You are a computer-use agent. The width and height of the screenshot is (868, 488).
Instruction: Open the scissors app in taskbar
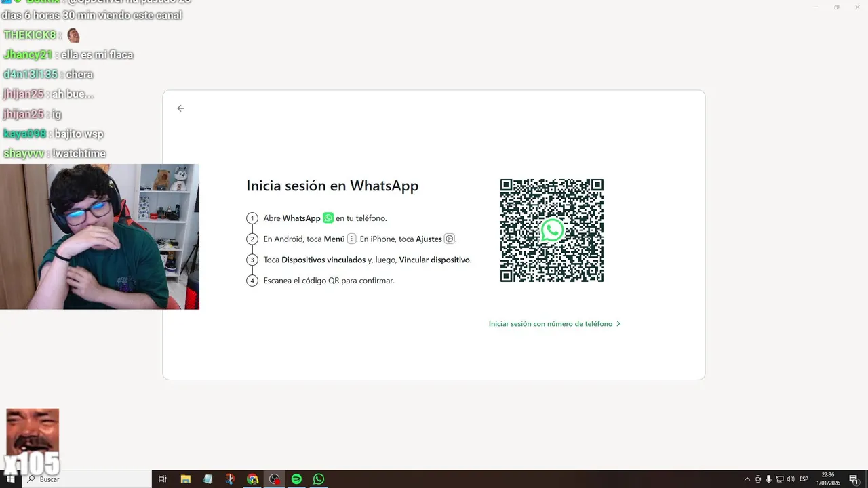230,479
